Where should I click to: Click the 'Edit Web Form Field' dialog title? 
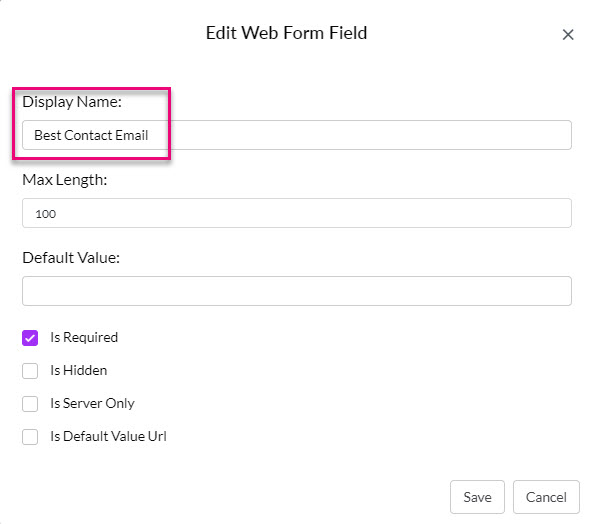click(286, 33)
